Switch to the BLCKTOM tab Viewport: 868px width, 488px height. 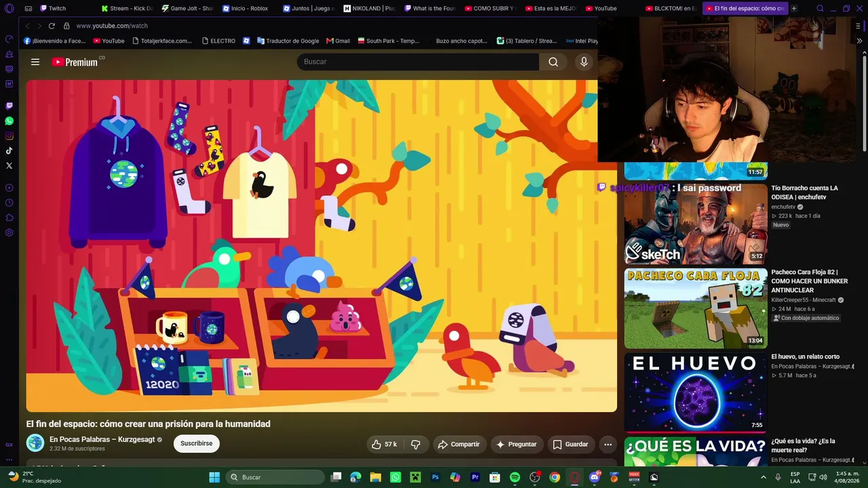tap(672, 8)
